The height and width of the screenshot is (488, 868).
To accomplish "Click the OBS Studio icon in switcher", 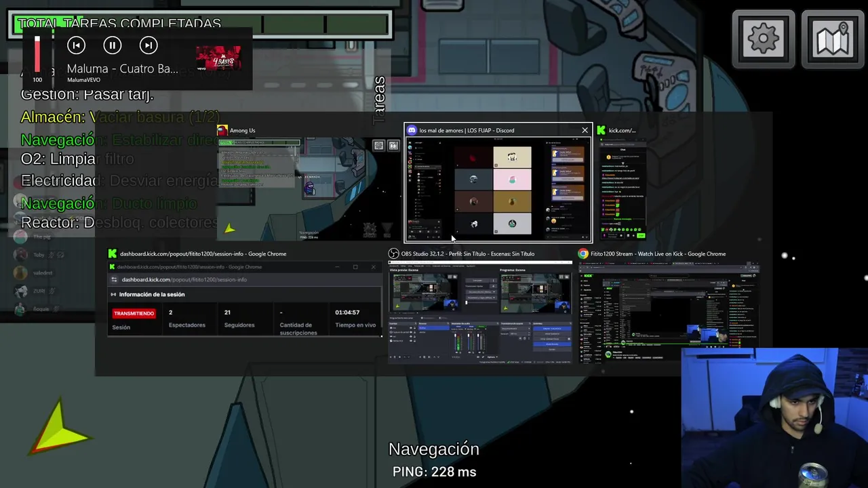I will pyautogui.click(x=393, y=253).
